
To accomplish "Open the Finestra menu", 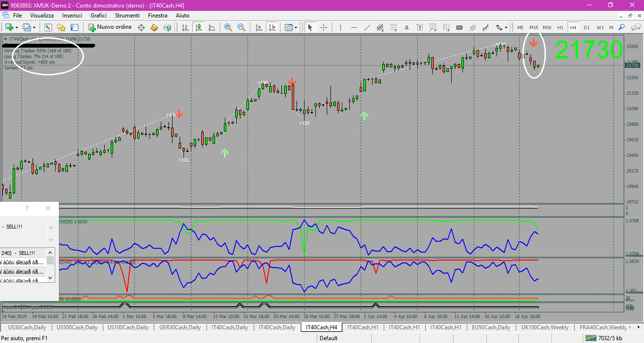I will pyautogui.click(x=157, y=16).
